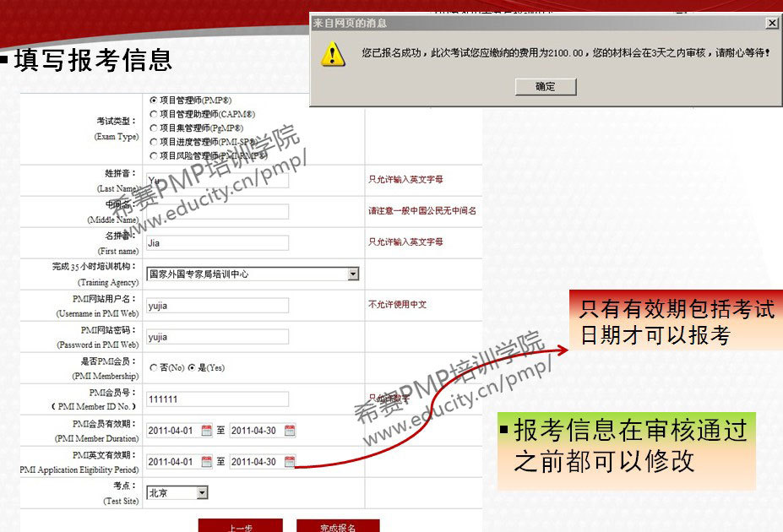Click PMI Member Duration start date field
Viewport: 783px width, 532px height.
point(173,430)
